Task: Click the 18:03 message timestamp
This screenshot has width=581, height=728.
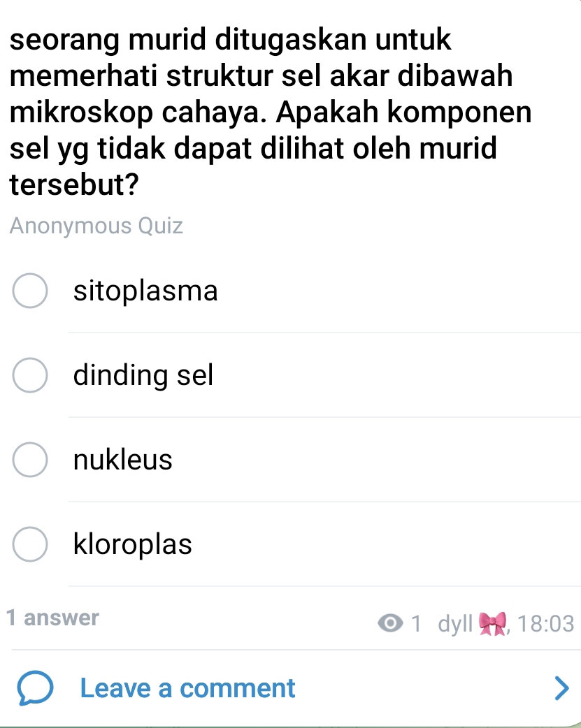Action: [x=546, y=623]
